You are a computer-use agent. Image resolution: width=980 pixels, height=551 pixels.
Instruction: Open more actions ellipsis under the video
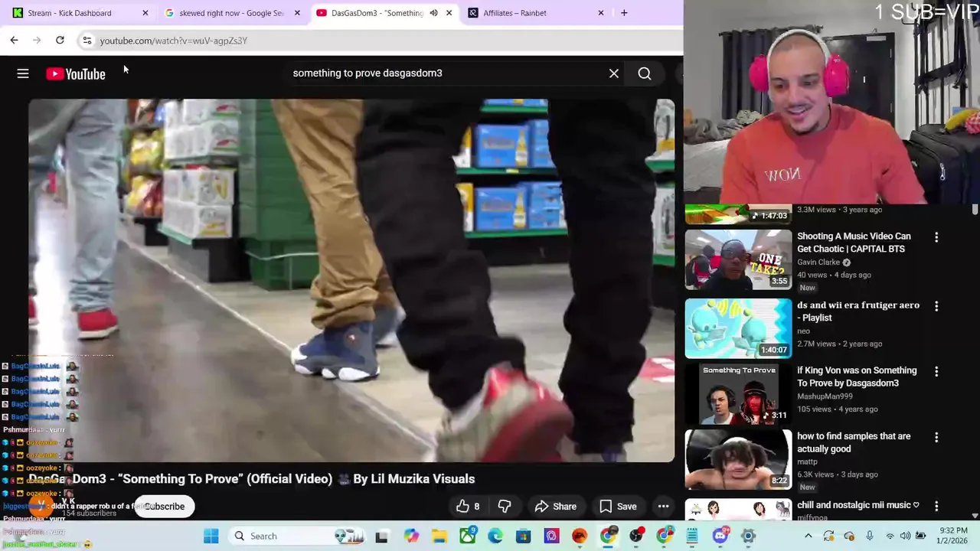point(664,506)
